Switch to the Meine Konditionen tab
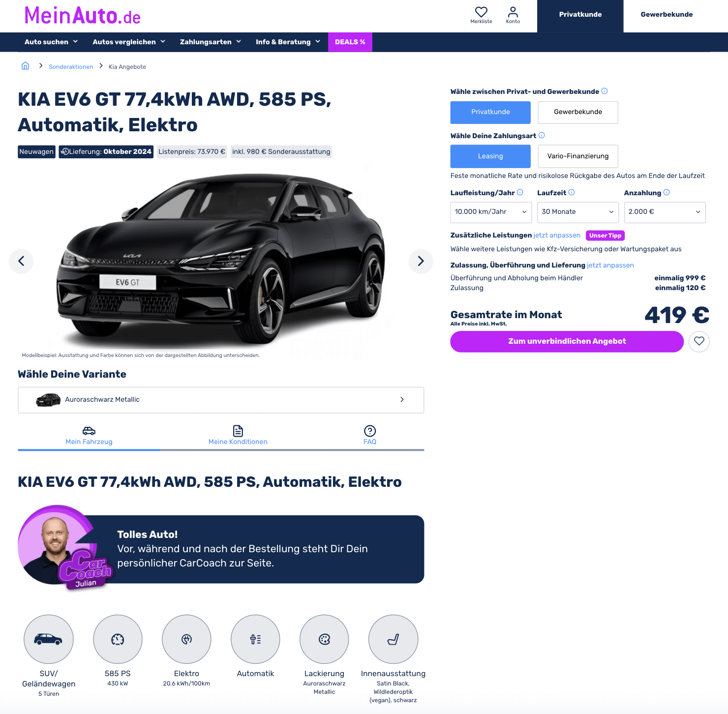Screen dimensions: 728x714 (x=238, y=436)
